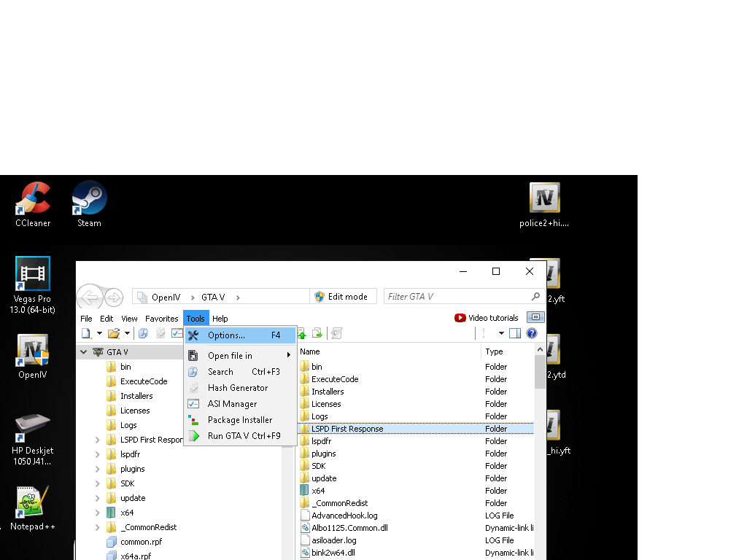Click the Open folder toolbar icon
Image resolution: width=747 pixels, height=560 pixels.
click(x=113, y=333)
